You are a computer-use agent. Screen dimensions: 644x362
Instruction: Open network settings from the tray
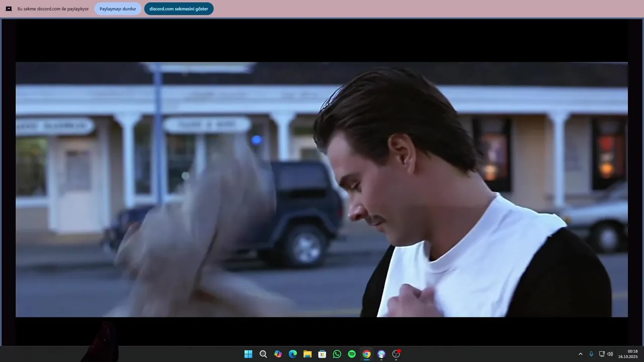[602, 354]
